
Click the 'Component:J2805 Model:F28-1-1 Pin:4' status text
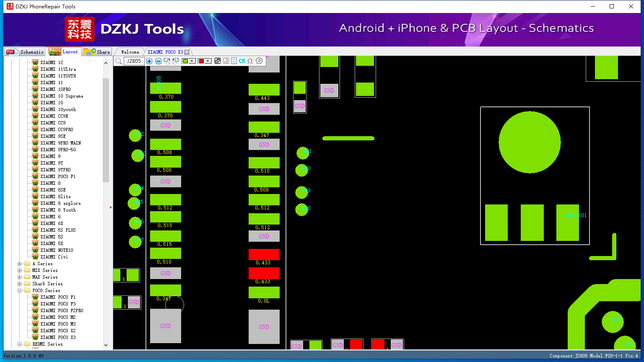tap(594, 356)
